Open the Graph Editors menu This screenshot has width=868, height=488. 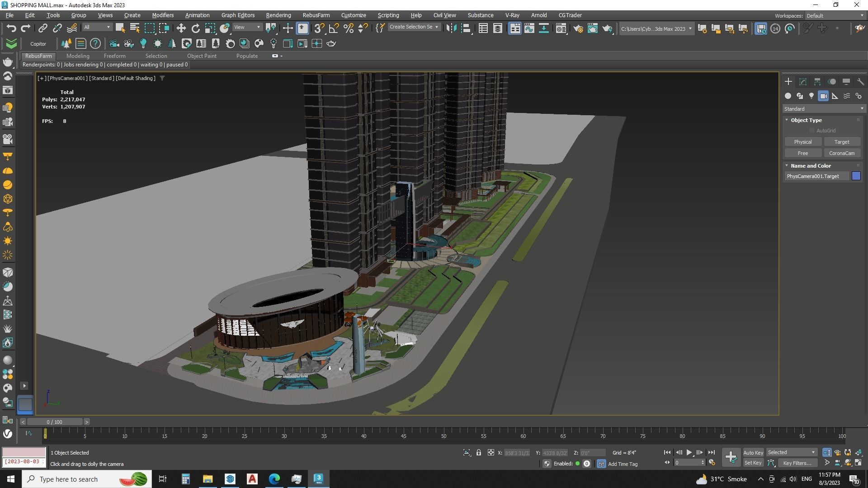(238, 15)
